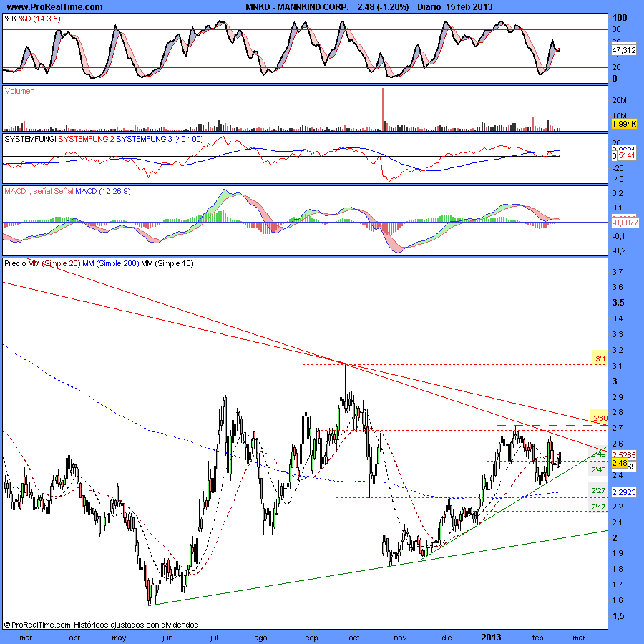Click the MM (Simple 26) legend
Image resolution: width=644 pixels, height=644 pixels.
54,263
